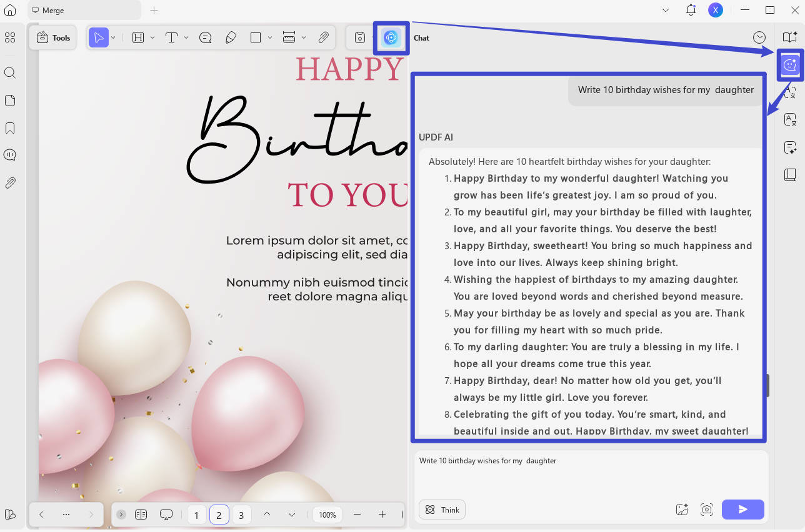Go to page 1

point(196,515)
